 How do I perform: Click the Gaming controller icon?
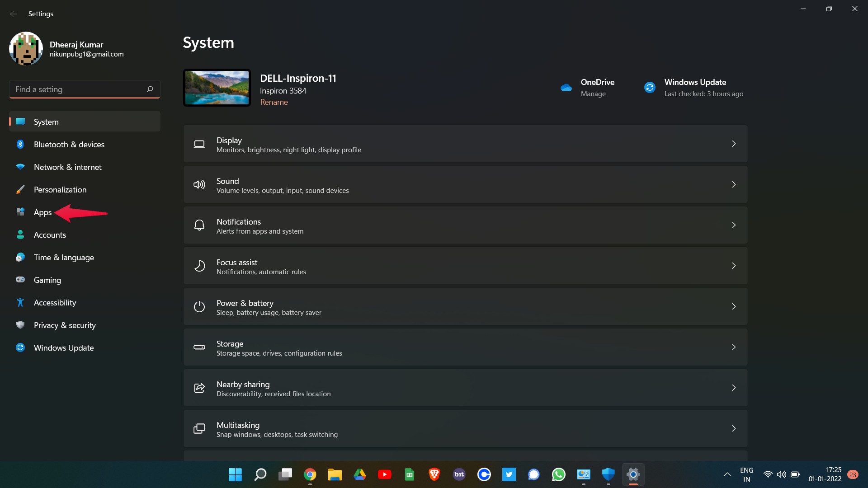pos(20,280)
